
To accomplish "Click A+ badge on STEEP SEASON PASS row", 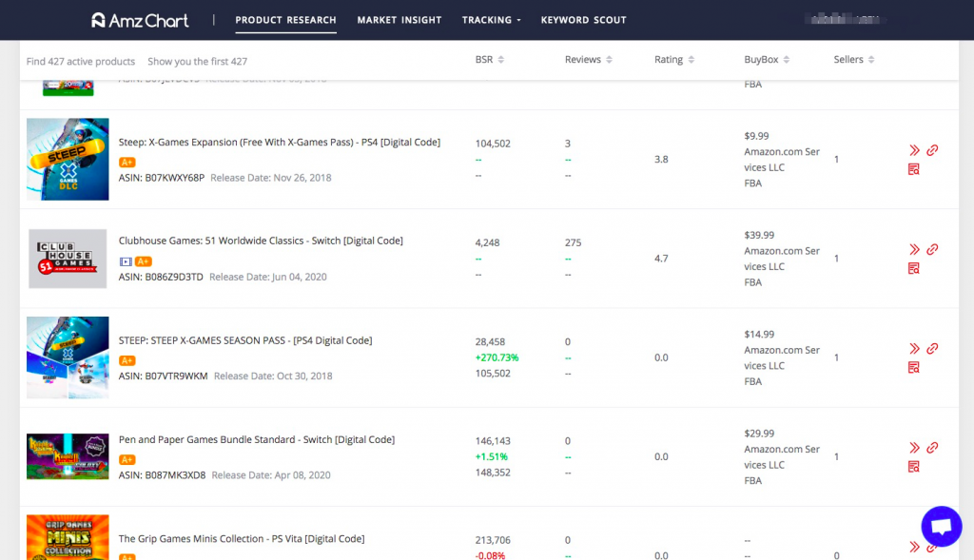I will pyautogui.click(x=127, y=360).
